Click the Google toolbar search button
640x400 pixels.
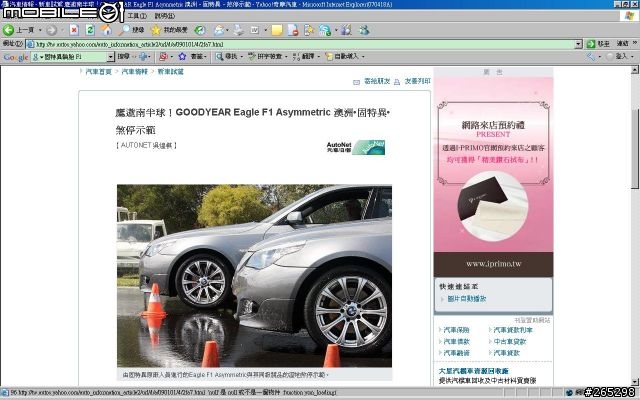(x=123, y=56)
